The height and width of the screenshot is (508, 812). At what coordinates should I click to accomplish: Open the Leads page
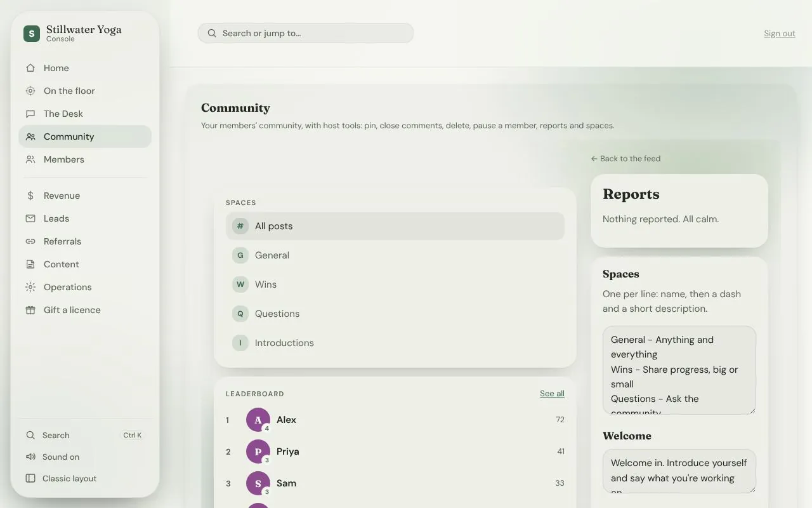(x=85, y=218)
